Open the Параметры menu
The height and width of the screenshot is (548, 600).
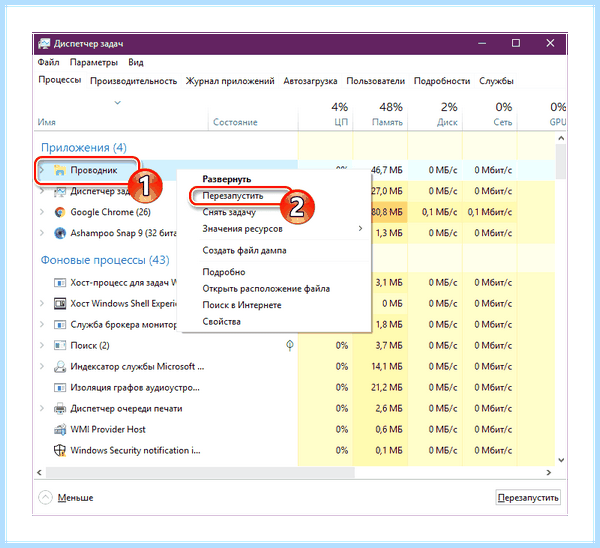tap(94, 62)
